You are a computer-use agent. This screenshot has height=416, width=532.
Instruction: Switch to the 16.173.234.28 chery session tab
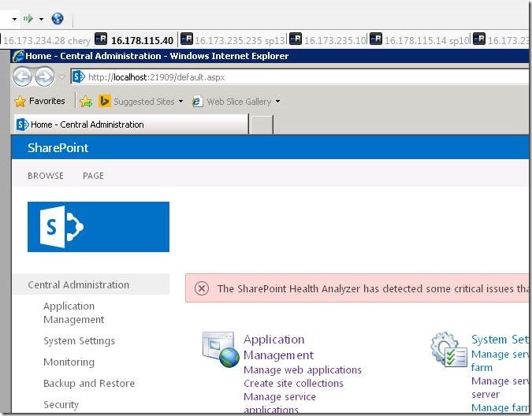(x=47, y=40)
